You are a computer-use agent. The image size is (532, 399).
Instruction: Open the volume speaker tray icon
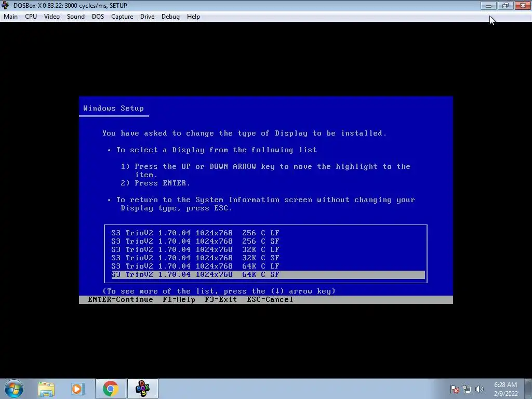(479, 389)
